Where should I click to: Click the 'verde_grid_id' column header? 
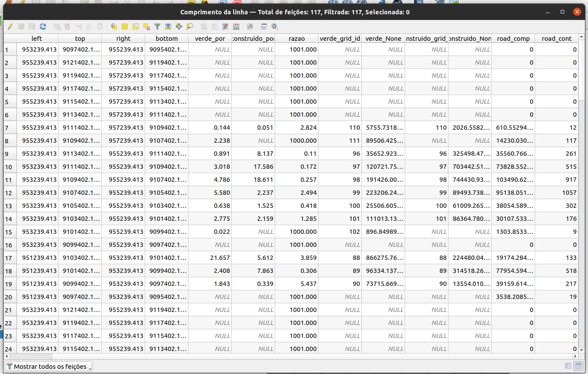pyautogui.click(x=340, y=38)
